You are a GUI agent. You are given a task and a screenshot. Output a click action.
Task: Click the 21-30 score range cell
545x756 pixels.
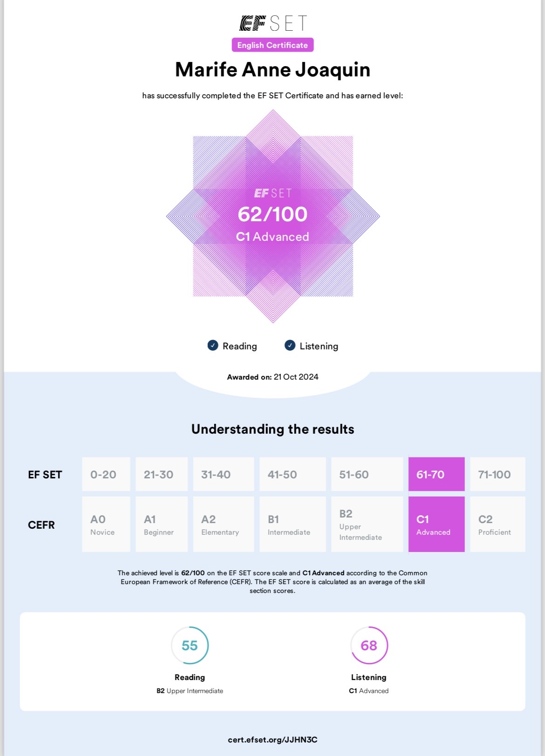[161, 474]
